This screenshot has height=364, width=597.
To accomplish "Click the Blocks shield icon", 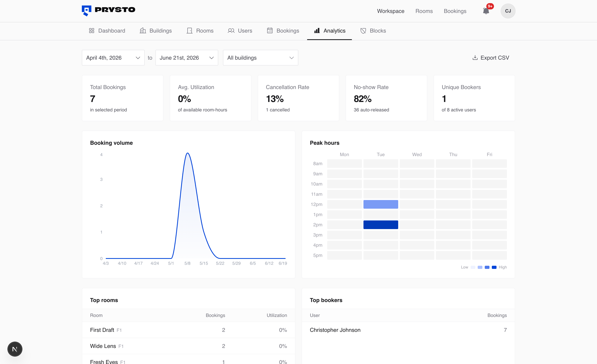I will [x=363, y=31].
